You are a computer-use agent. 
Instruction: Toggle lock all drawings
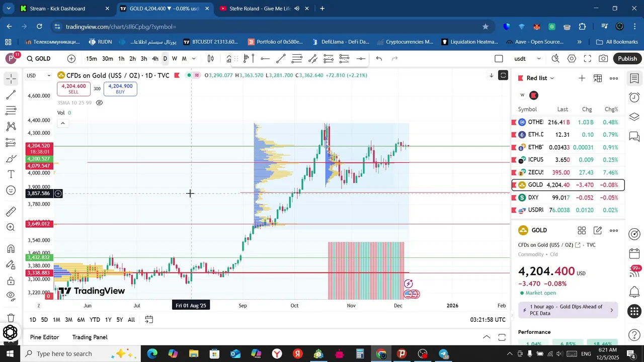tap(11, 281)
